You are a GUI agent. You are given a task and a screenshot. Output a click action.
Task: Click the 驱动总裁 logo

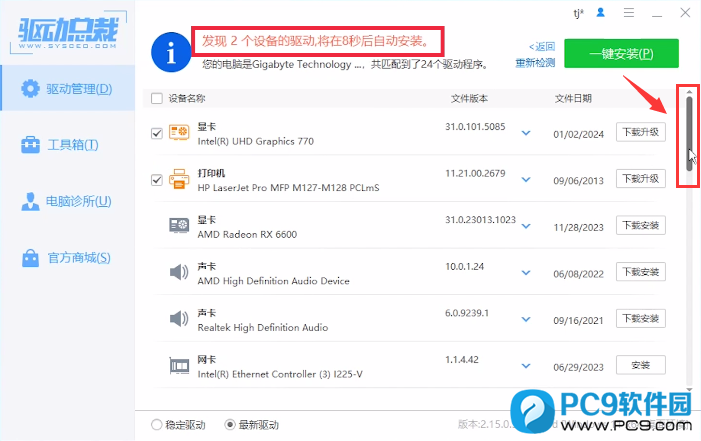(x=68, y=32)
